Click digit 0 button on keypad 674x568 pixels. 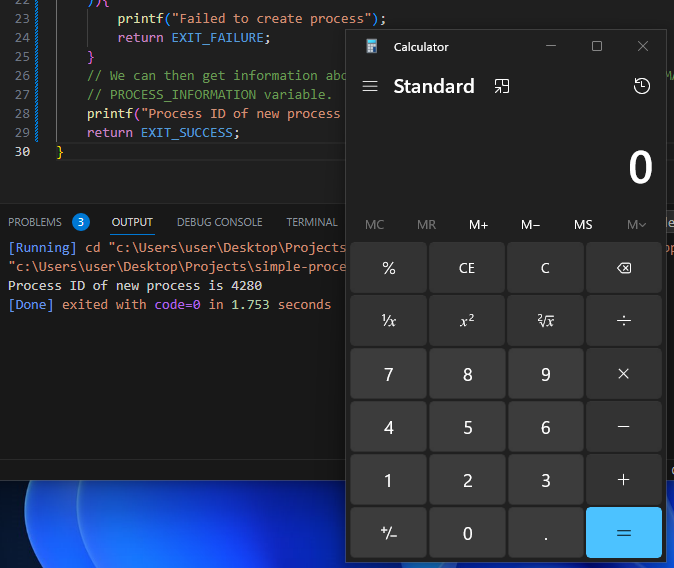(467, 533)
